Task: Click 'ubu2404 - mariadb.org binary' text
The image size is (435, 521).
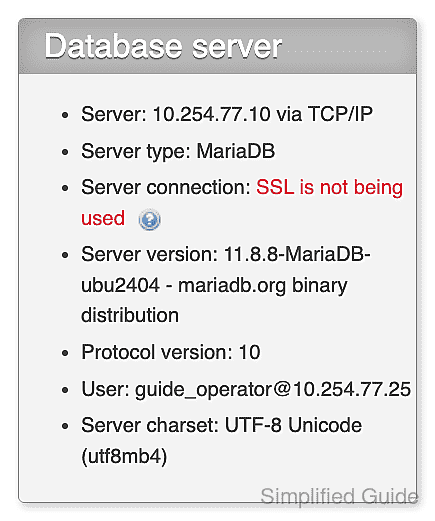Action: (214, 286)
